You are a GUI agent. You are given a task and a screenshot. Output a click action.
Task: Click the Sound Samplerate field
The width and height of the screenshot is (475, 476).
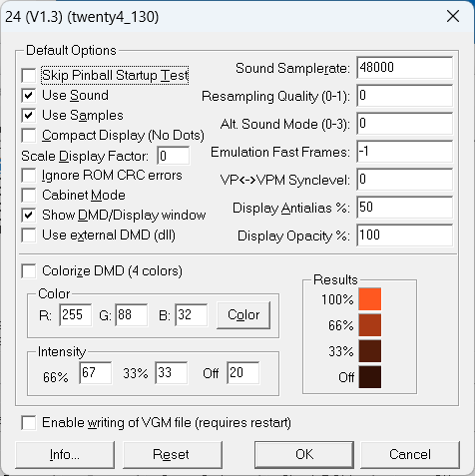404,68
